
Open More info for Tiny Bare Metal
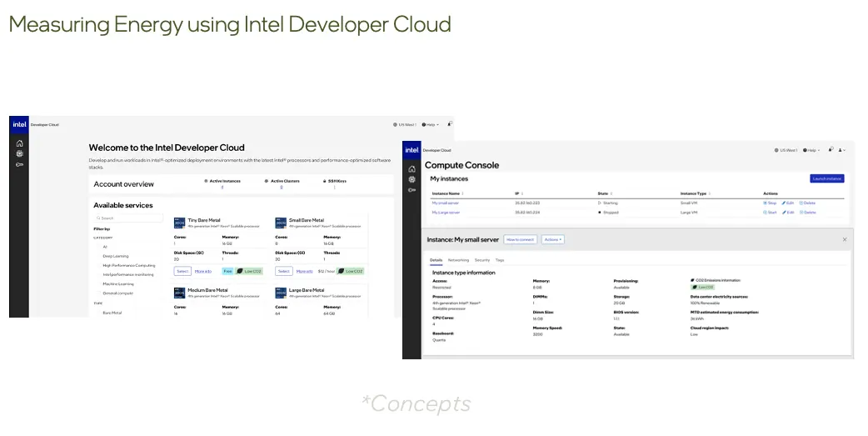[203, 272]
